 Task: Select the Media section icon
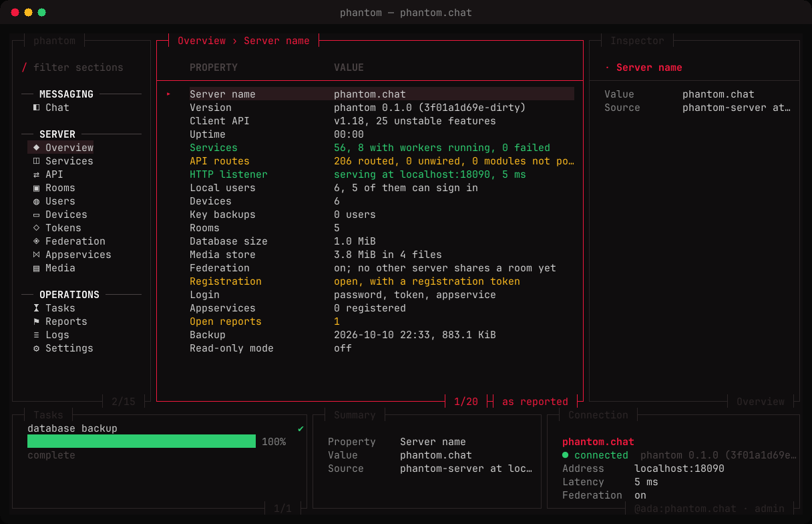click(37, 268)
